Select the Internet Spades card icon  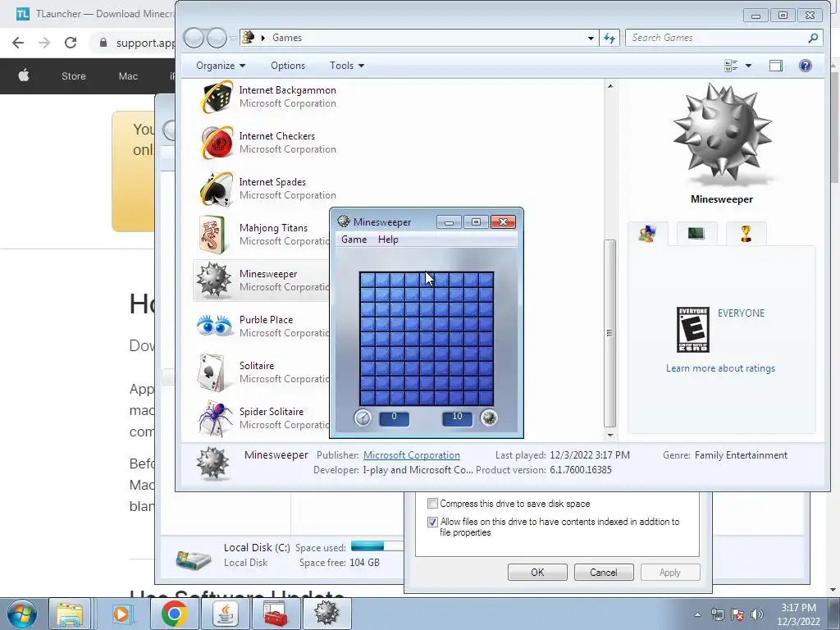(x=217, y=189)
